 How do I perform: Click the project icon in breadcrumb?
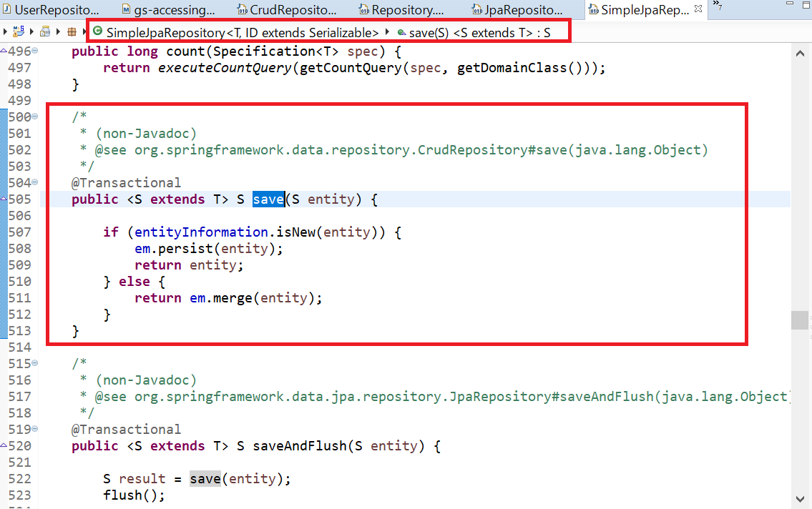(19, 32)
